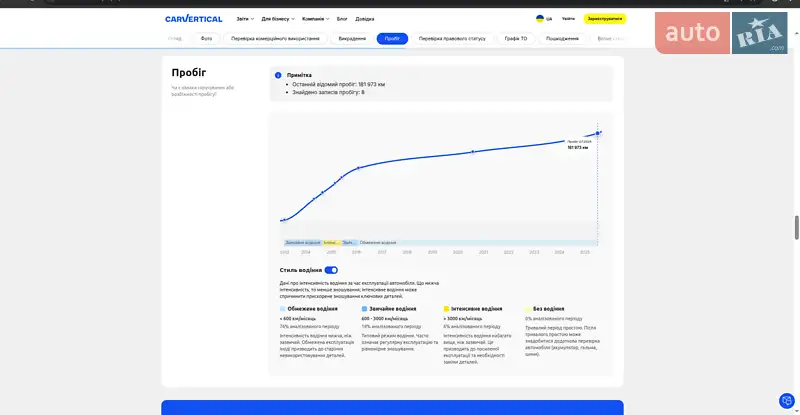Click the yellow Зареєструватися button
Screen dimensions: 800x415
(605, 18)
